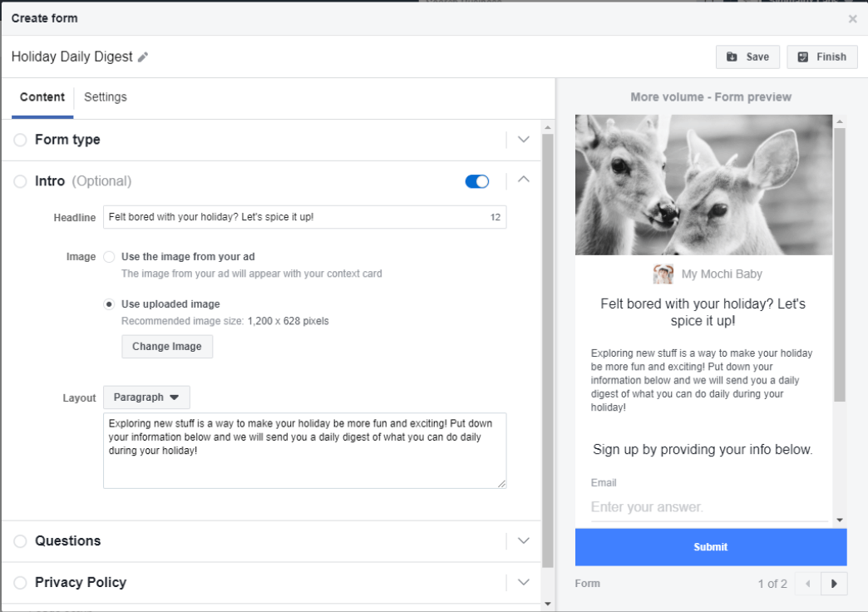This screenshot has width=868, height=612.
Task: Click the Email answer field in preview
Action: click(709, 506)
